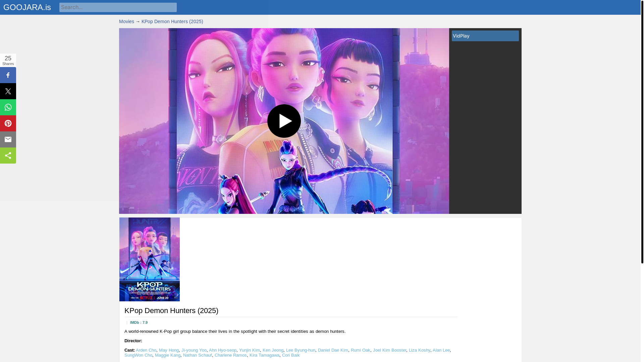This screenshot has width=644, height=362.
Task: Open the generic share options icon
Action: (x=8, y=156)
